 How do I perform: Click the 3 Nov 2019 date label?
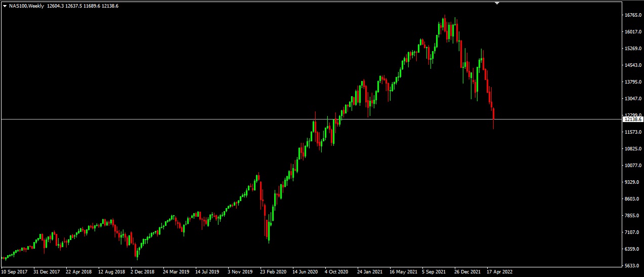(x=240, y=272)
